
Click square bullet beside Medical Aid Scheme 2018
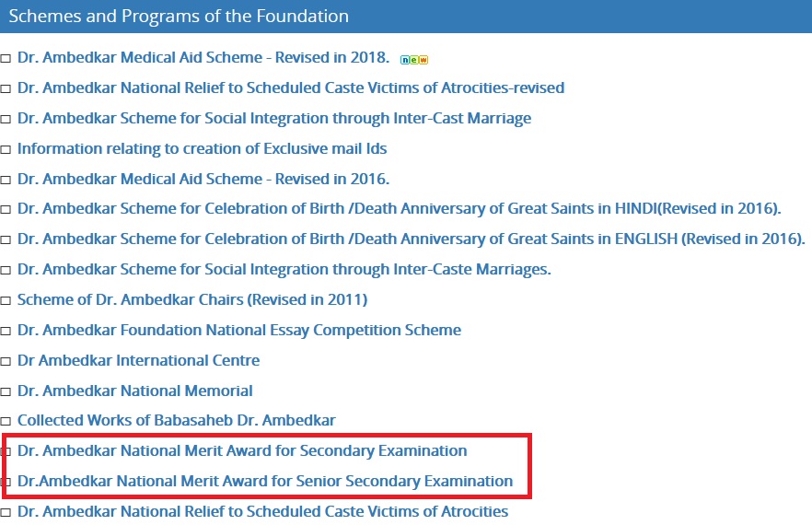pos(6,59)
